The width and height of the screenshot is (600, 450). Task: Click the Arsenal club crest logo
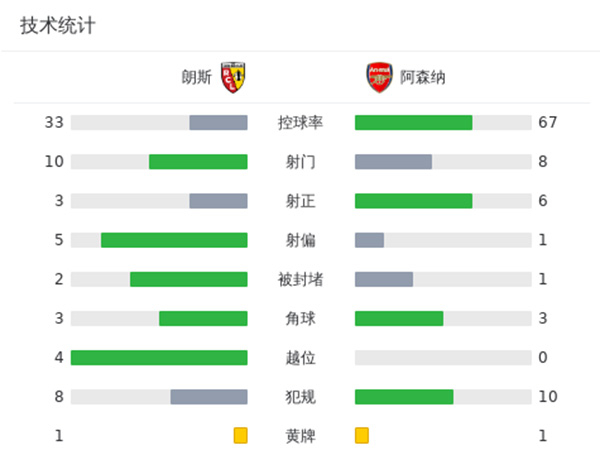379,76
